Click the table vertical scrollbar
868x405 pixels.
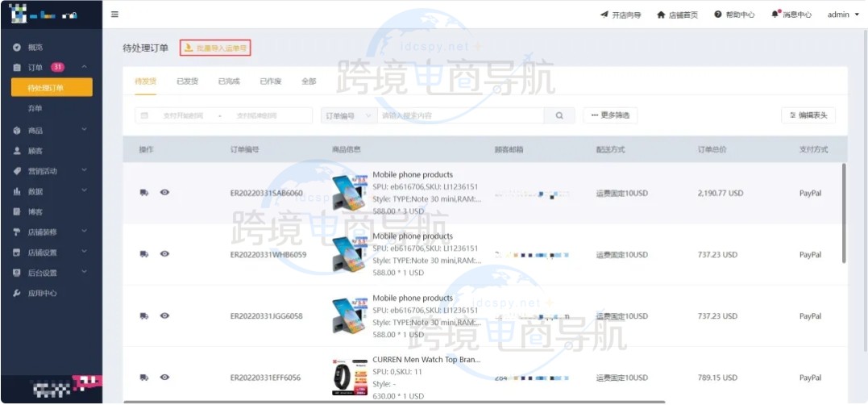(x=844, y=213)
